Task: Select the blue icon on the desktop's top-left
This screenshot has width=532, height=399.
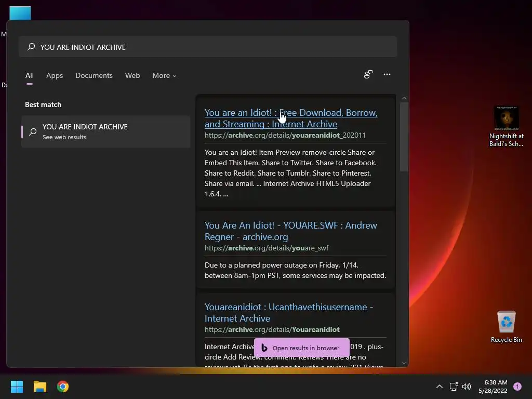Action: coord(20,13)
